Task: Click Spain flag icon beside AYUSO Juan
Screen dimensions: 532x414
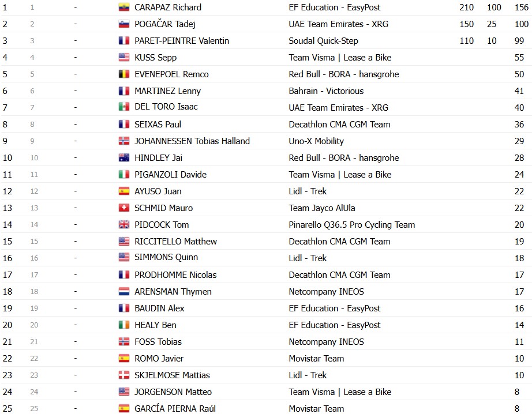Action: point(124,191)
